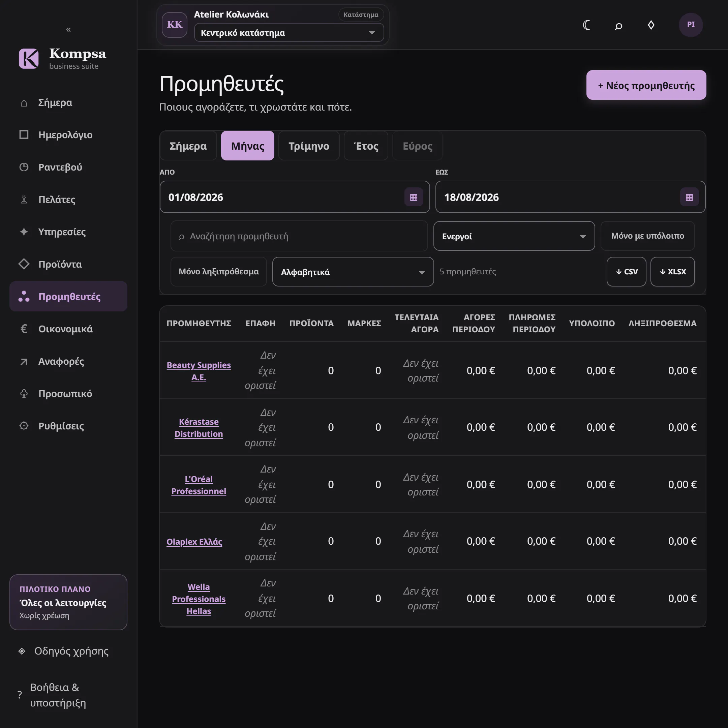Open the Wella Professionals Hellas supplier link
728x728 pixels.
[x=199, y=599]
